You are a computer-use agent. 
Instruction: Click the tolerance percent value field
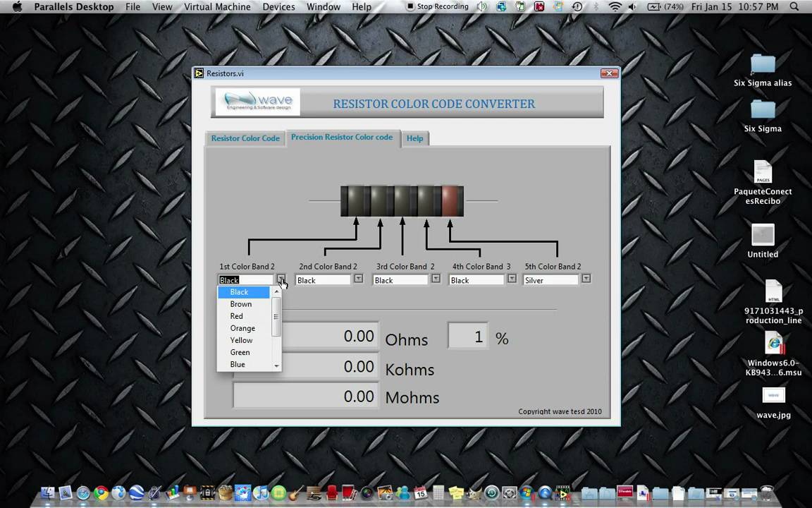(468, 337)
